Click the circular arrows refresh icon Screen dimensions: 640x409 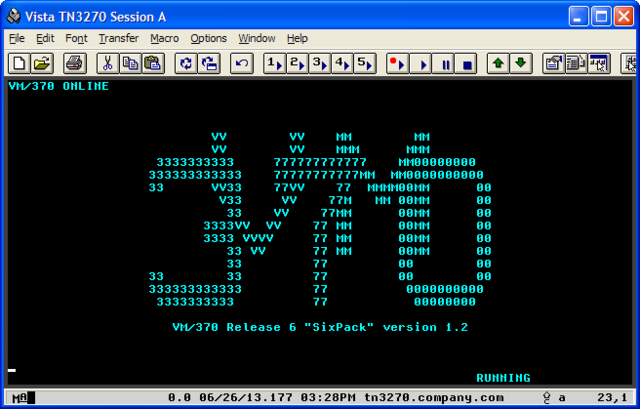[186, 64]
